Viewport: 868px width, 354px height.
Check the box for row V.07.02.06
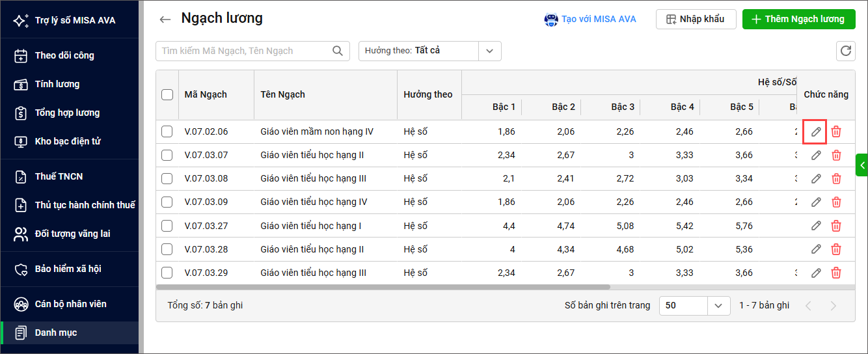167,132
